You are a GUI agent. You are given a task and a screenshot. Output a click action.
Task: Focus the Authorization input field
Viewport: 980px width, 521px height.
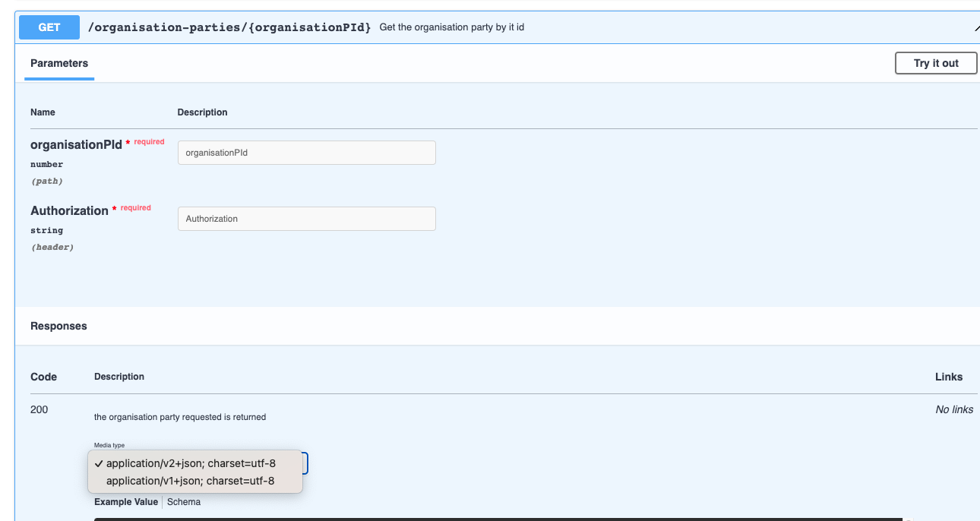tap(306, 219)
